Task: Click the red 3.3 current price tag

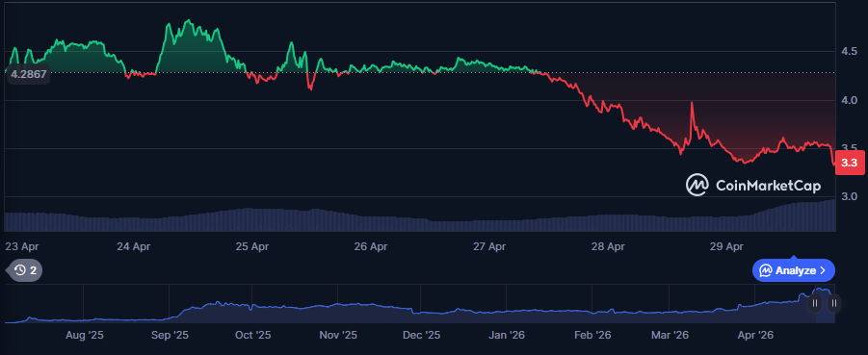Action: (849, 163)
